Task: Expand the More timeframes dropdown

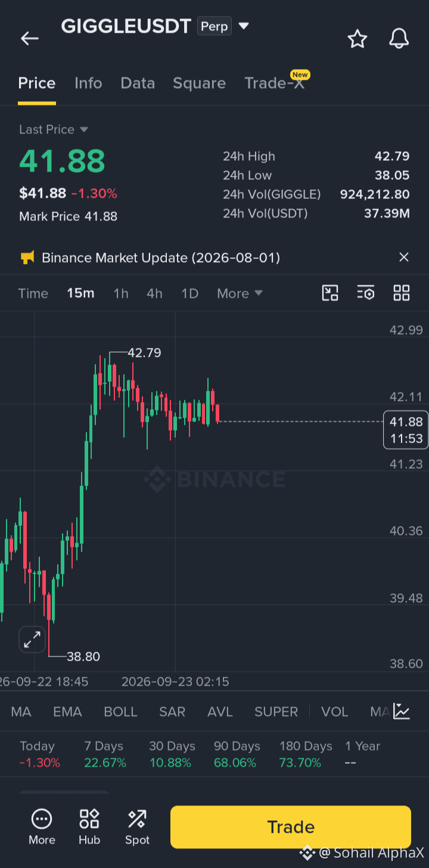Action: pyautogui.click(x=240, y=293)
